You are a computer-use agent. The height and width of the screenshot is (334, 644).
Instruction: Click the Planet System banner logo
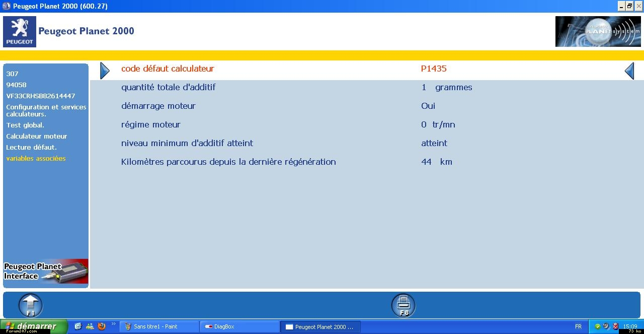coord(598,31)
